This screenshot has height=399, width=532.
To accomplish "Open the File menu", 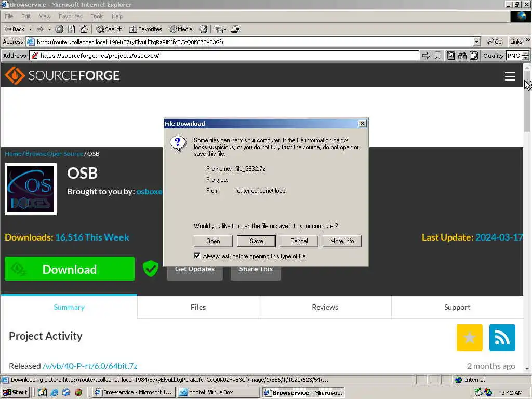I will pyautogui.click(x=9, y=16).
